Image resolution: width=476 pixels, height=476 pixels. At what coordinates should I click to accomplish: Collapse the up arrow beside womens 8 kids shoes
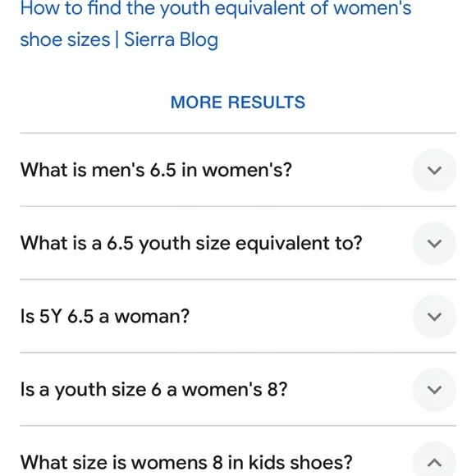click(x=434, y=463)
